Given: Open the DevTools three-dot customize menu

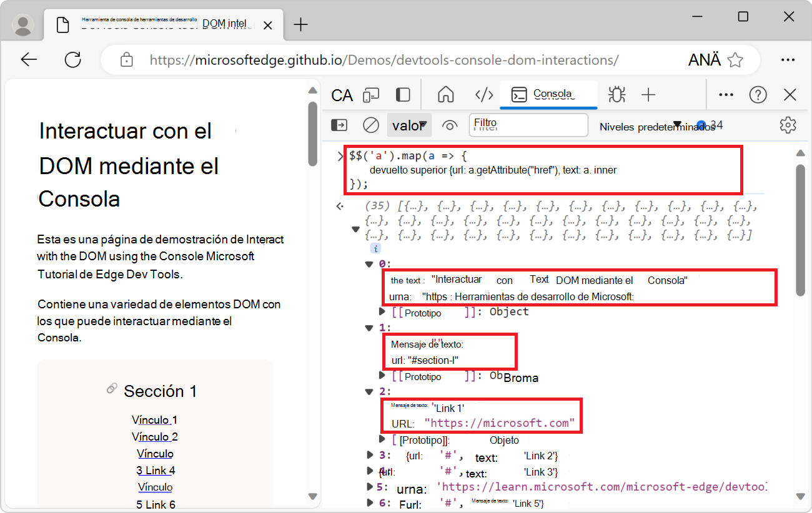Looking at the screenshot, I should [x=725, y=95].
